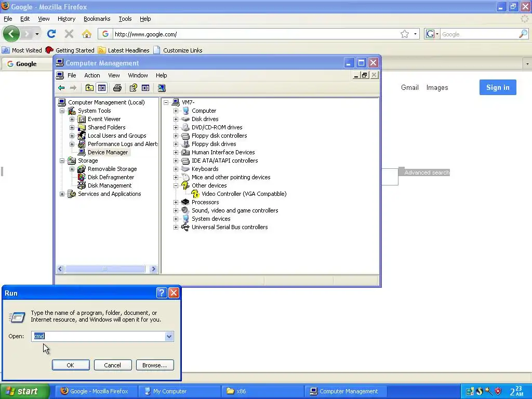
Task: Open the Firefox Tools menu
Action: pos(125,19)
